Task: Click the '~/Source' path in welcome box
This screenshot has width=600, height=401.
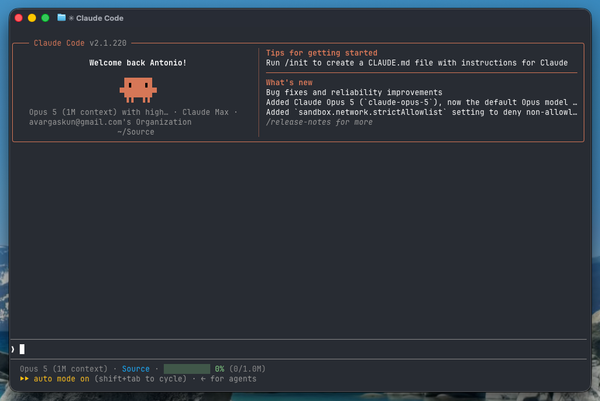Action: [136, 132]
